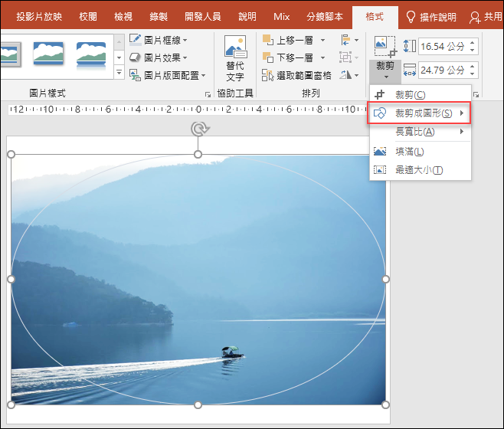Edit the height field 16.54 公分

coord(443,46)
